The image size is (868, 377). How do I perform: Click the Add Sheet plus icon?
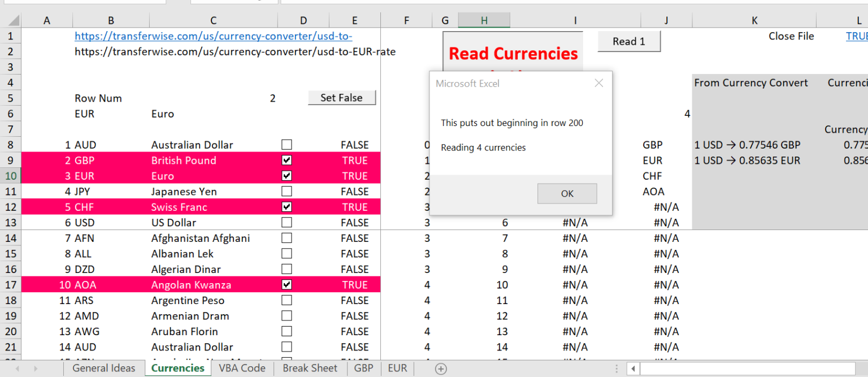coord(440,368)
